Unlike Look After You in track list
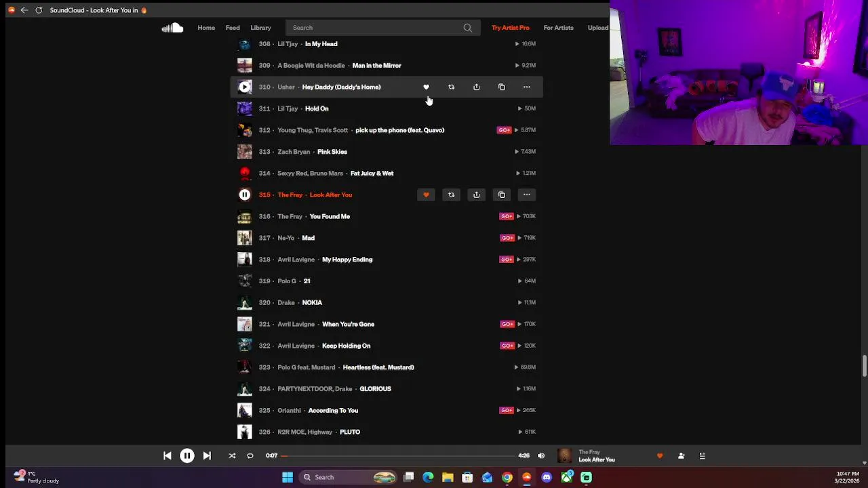 426,195
